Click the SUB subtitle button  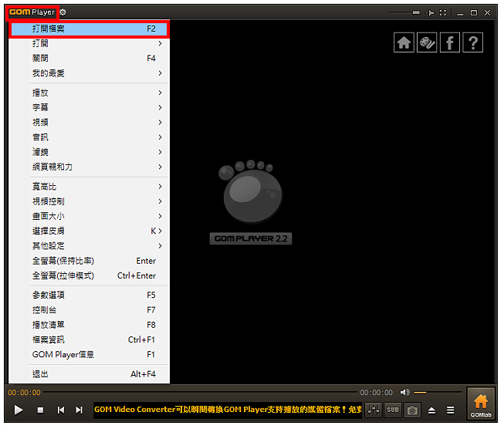(x=393, y=410)
